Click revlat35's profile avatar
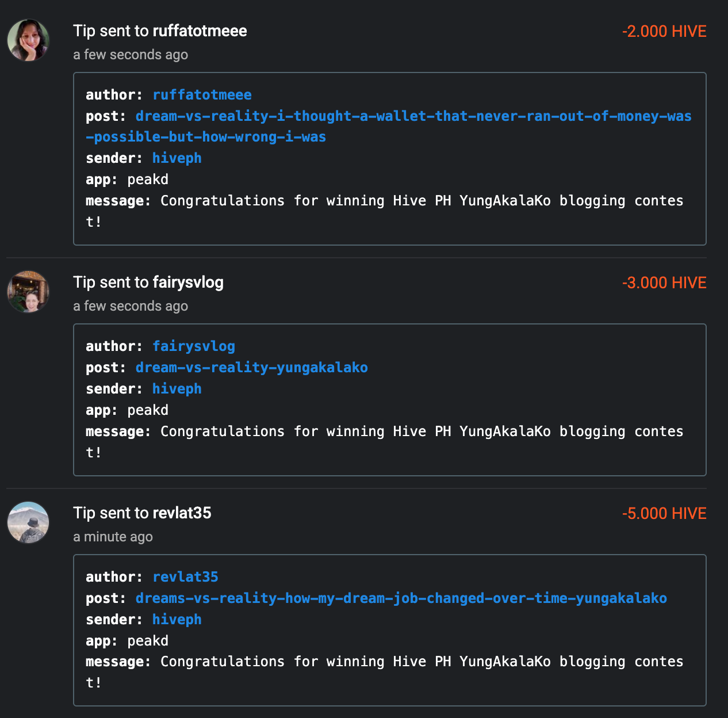Image resolution: width=728 pixels, height=718 pixels. [28, 522]
